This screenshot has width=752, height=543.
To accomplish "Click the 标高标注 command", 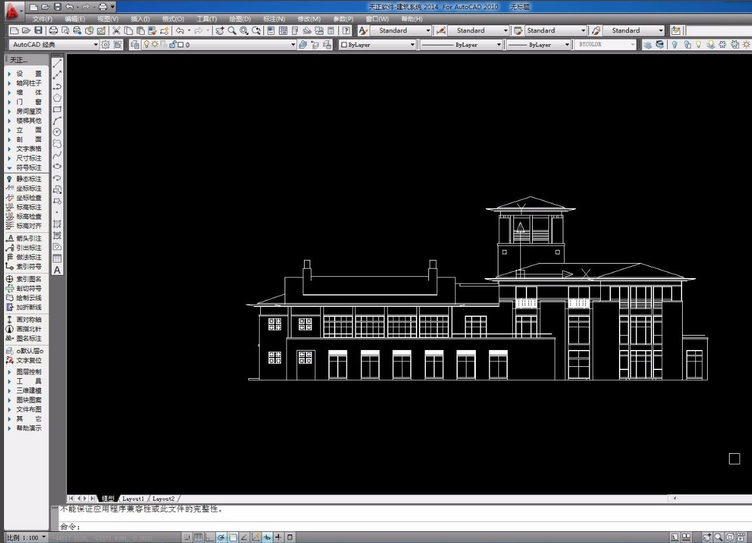I will coord(24,207).
